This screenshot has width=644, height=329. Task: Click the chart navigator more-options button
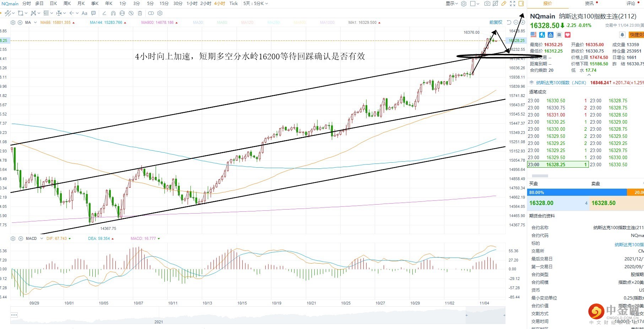[x=14, y=315]
